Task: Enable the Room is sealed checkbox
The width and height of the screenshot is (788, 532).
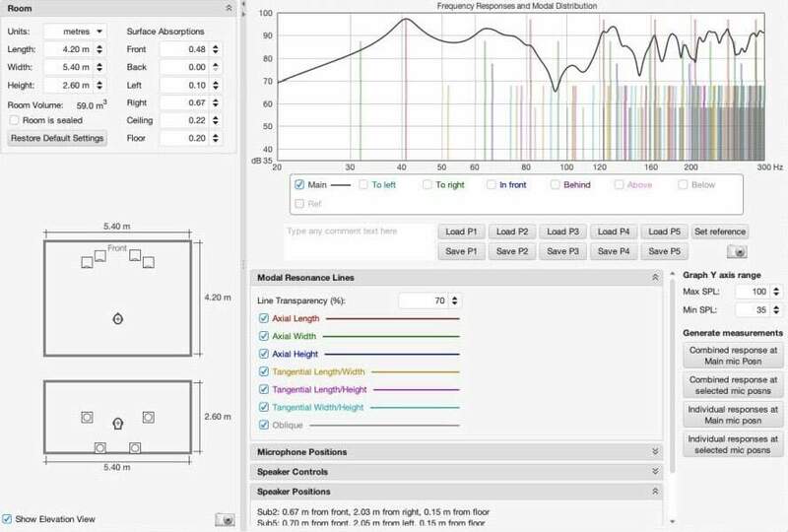Action: pos(15,119)
